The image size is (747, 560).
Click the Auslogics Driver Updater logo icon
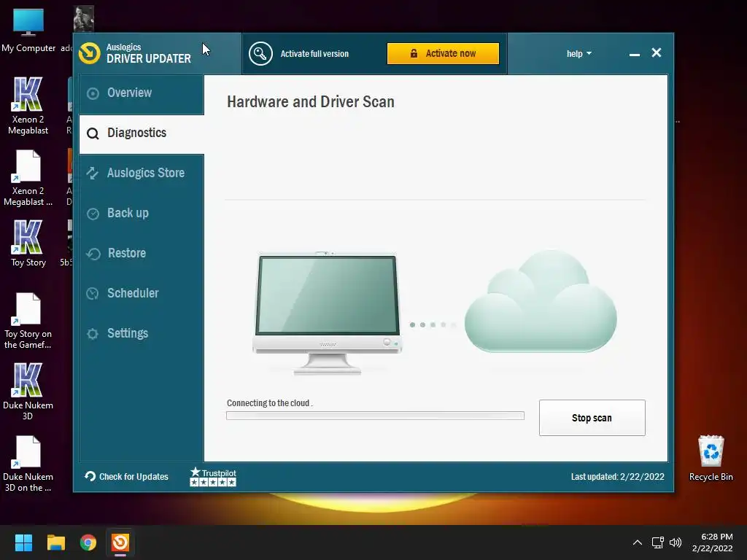tap(90, 53)
